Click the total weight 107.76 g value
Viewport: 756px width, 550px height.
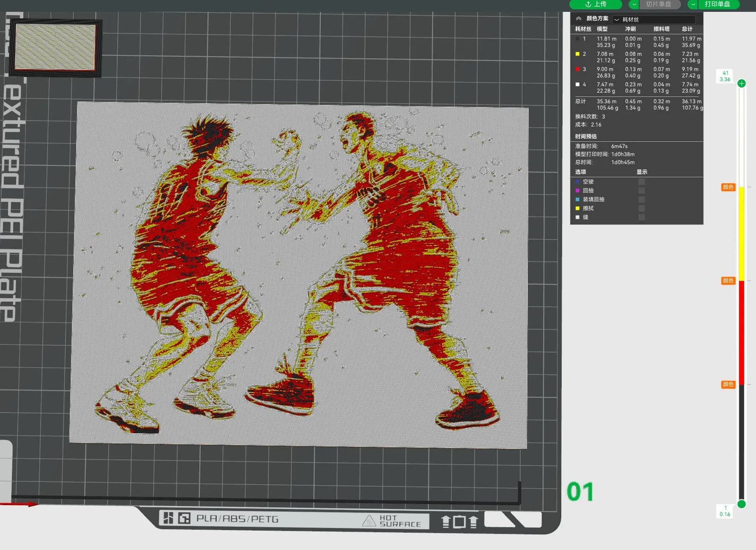[x=692, y=108]
